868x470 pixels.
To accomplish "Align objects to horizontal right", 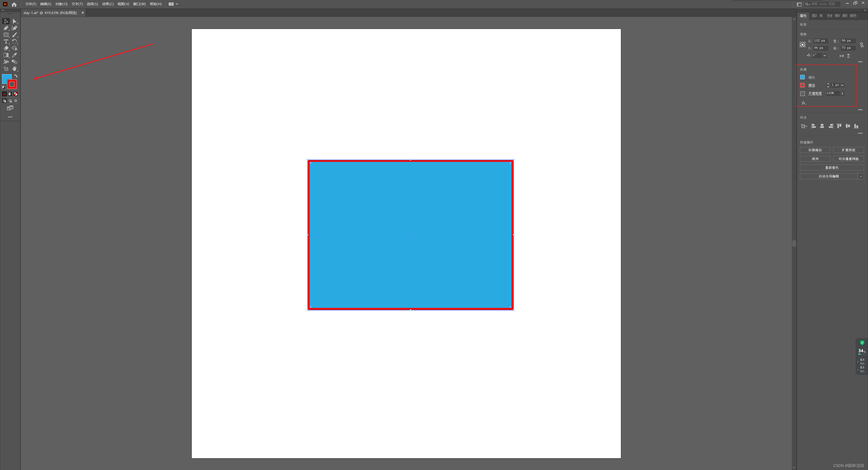I will pyautogui.click(x=831, y=126).
